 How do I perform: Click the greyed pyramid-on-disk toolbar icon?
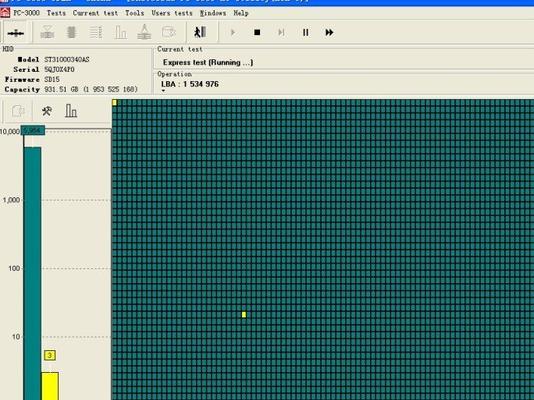[x=144, y=32]
